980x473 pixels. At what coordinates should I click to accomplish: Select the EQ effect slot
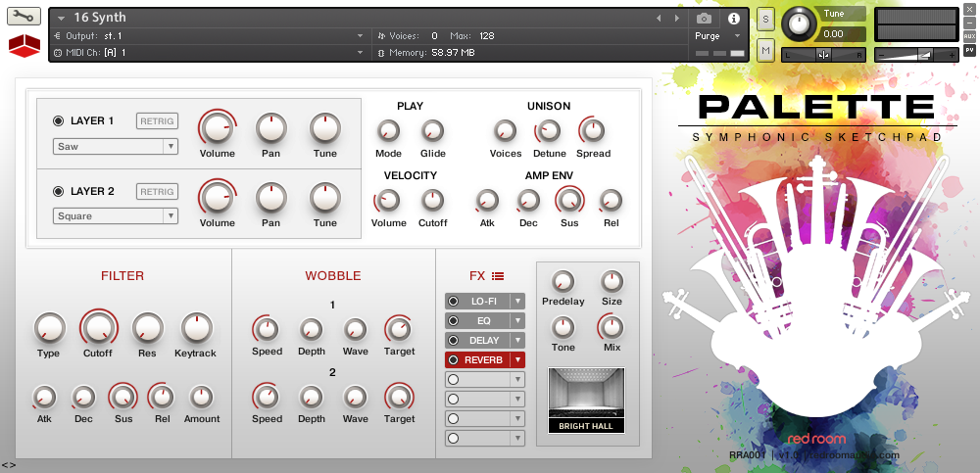pos(484,320)
